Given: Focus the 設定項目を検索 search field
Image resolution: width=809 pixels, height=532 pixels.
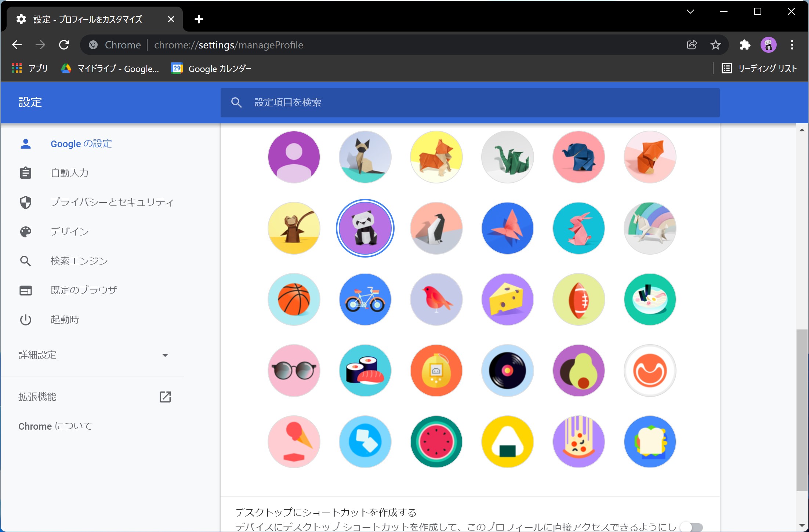Looking at the screenshot, I should pyautogui.click(x=470, y=102).
